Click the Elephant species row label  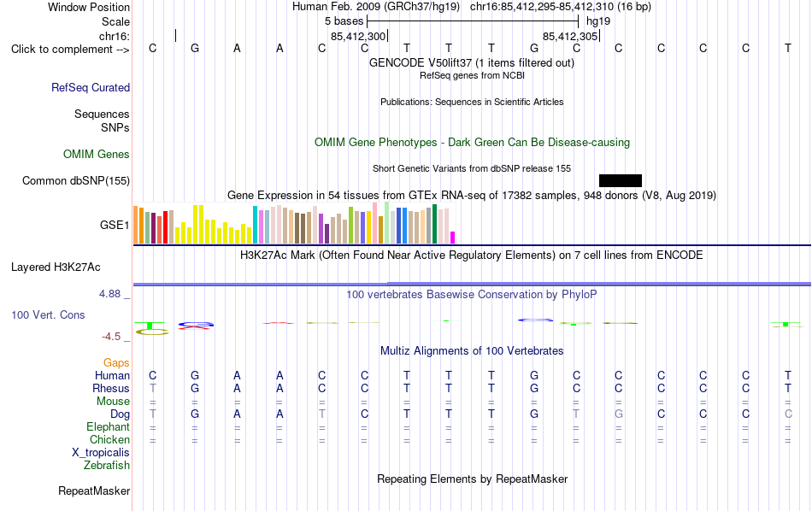108,426
